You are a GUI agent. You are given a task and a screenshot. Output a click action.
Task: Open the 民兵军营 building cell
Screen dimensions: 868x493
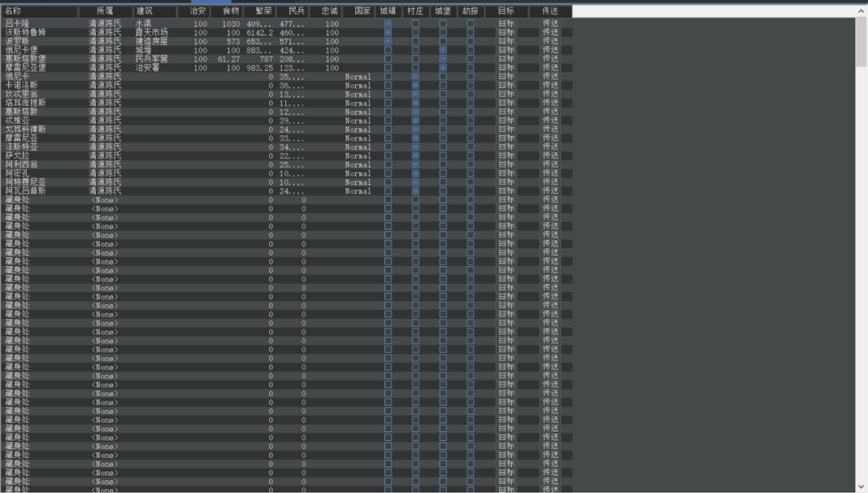pyautogui.click(x=151, y=60)
